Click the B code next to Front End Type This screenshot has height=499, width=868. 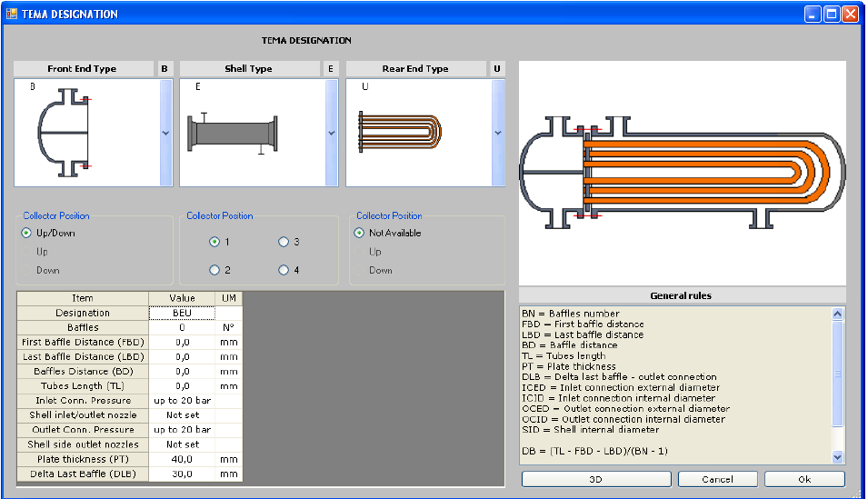[165, 69]
